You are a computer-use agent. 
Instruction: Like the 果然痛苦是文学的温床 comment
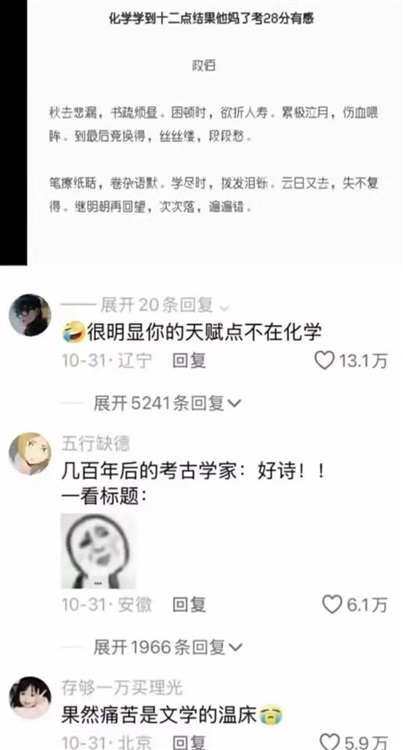pos(330,741)
